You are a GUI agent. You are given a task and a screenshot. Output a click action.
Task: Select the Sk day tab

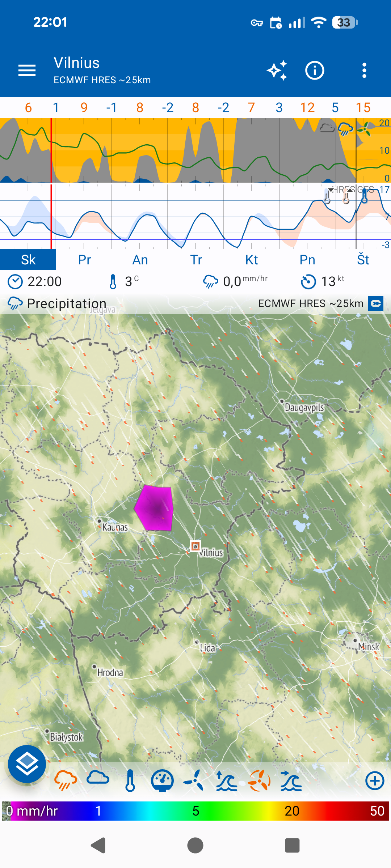click(x=28, y=260)
